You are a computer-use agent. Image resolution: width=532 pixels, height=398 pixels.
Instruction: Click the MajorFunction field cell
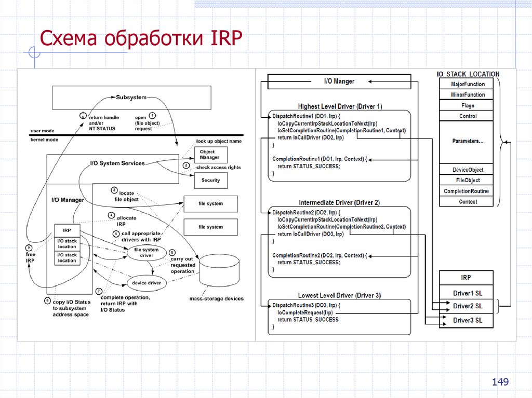tap(466, 84)
